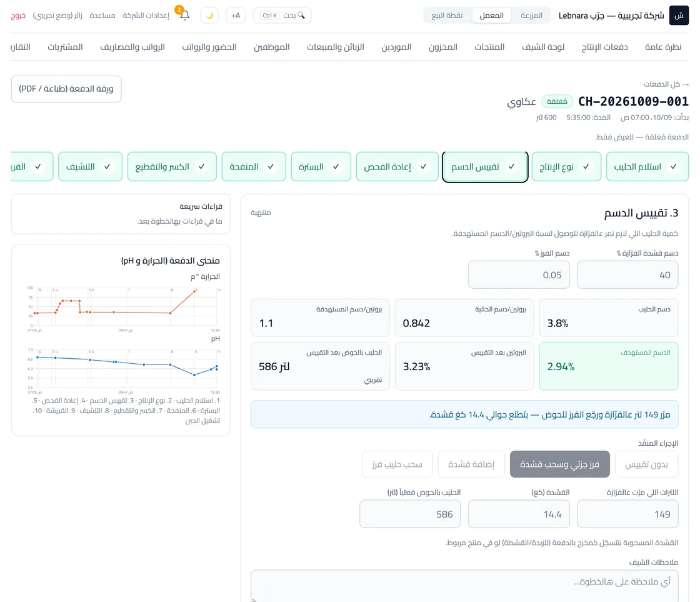The width and height of the screenshot is (700, 602).
Task: Open the دفعات الإنتاج tab
Action: click(x=604, y=47)
